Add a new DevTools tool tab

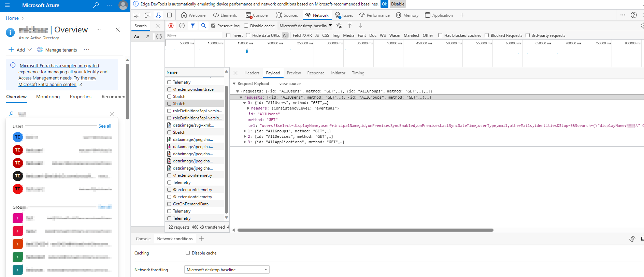coord(462,15)
